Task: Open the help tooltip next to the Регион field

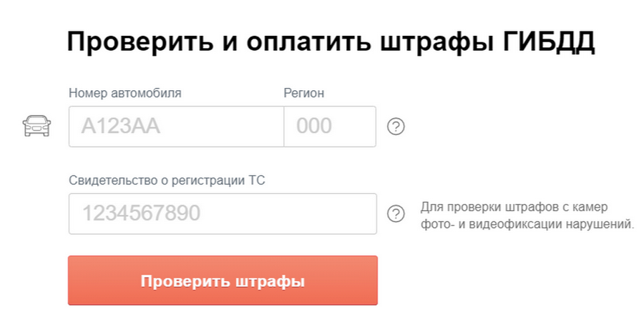Action: (396, 127)
